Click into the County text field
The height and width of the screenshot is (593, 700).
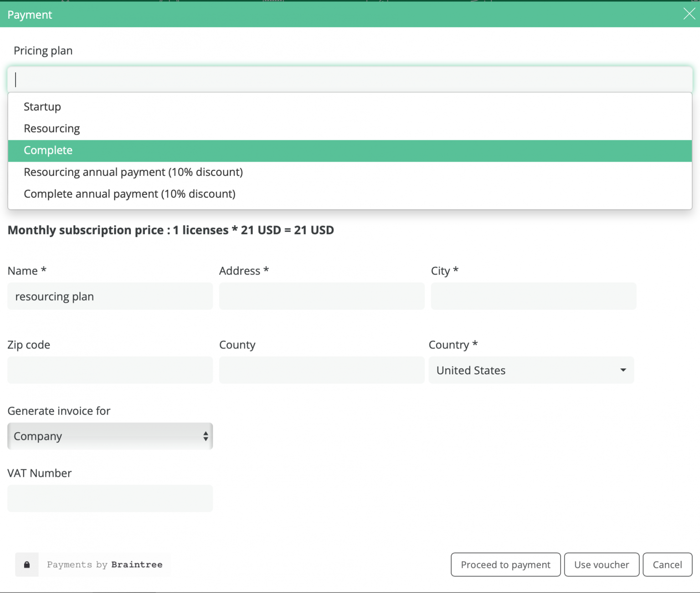tap(322, 370)
